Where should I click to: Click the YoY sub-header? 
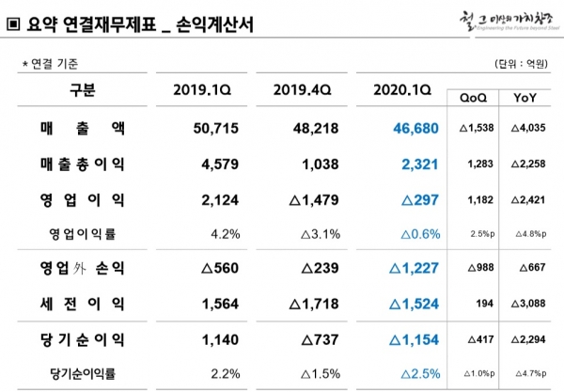coord(525,98)
